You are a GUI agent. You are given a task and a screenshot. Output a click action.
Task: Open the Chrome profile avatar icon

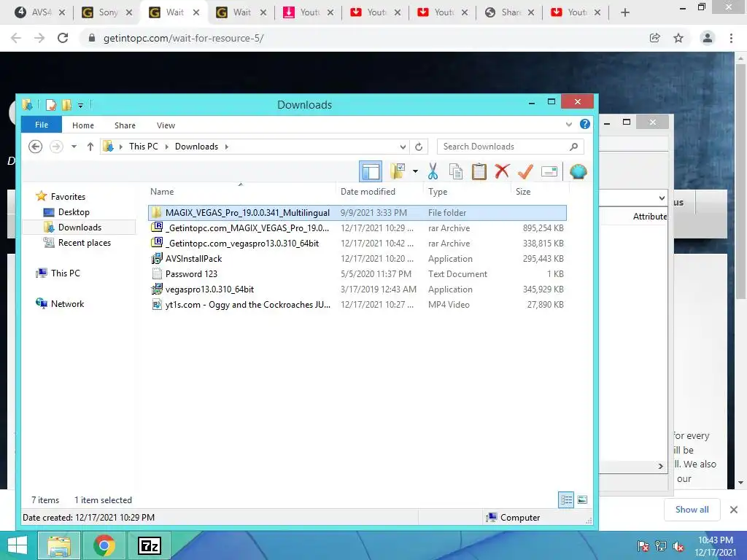pos(708,38)
